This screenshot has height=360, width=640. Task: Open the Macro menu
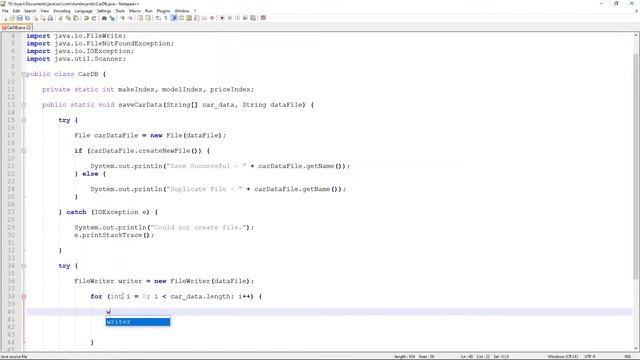[x=135, y=11]
